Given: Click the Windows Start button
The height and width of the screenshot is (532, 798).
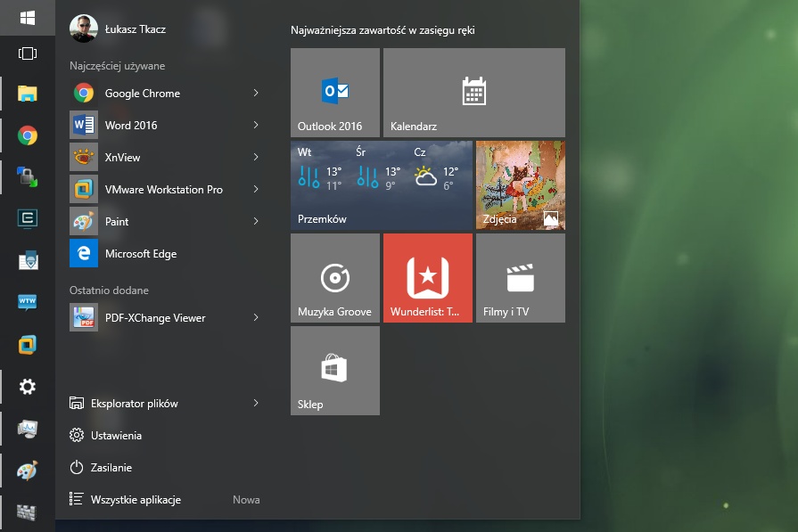Looking at the screenshot, I should 28,18.
